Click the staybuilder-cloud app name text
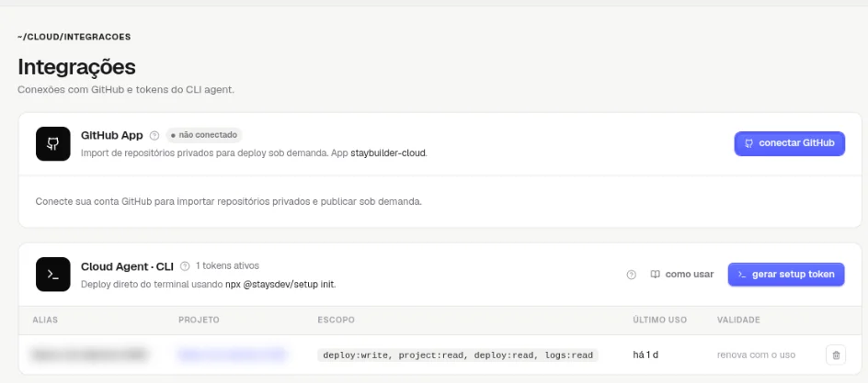868x383 pixels. coord(388,153)
